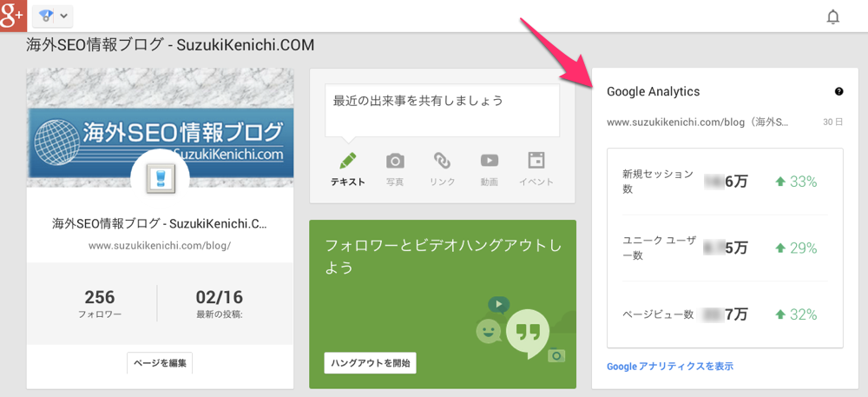Select the イベント post type
Screen dimensions: 868x397
[536, 169]
